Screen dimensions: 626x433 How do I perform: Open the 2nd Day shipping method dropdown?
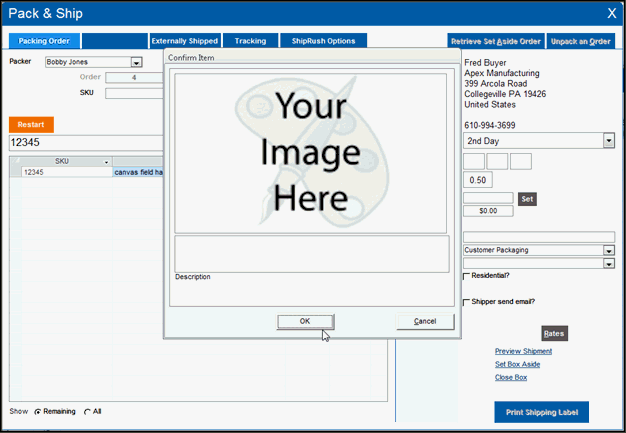click(608, 141)
